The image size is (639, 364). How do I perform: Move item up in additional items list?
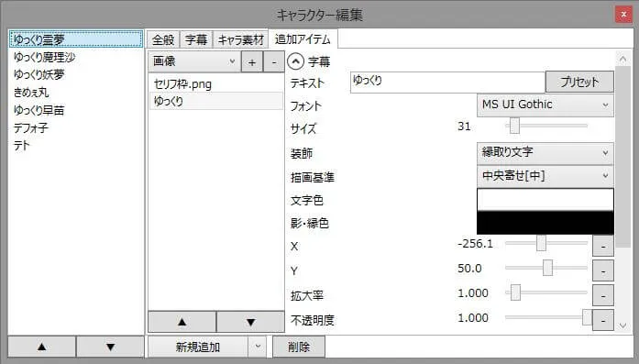(182, 322)
